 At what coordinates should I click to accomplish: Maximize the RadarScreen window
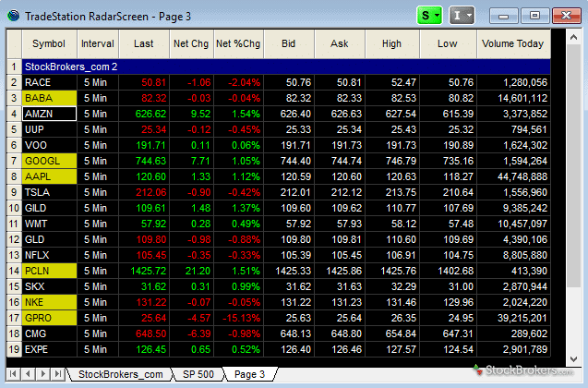tap(533, 15)
